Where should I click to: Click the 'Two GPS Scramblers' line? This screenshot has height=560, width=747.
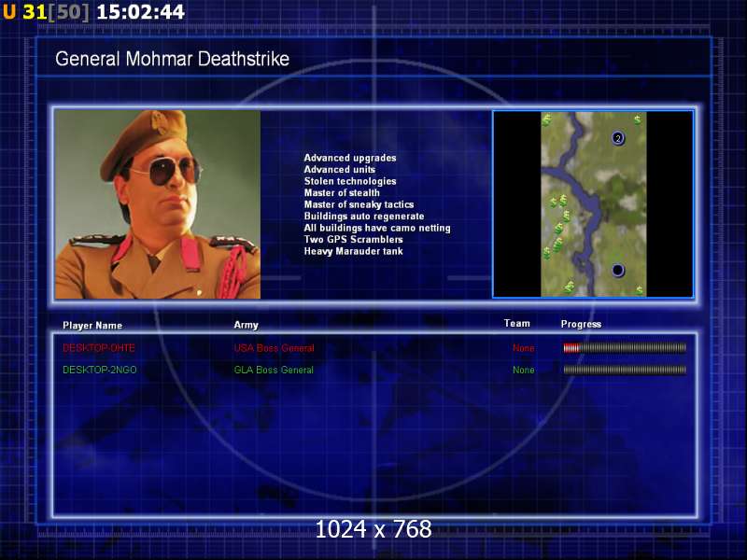pyautogui.click(x=354, y=240)
